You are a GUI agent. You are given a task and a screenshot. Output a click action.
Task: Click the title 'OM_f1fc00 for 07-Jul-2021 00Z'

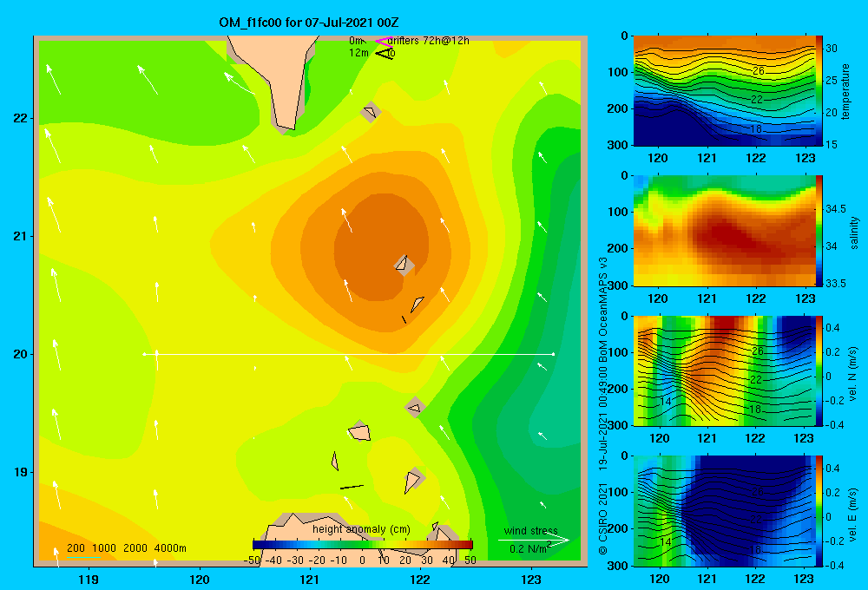[x=309, y=23]
